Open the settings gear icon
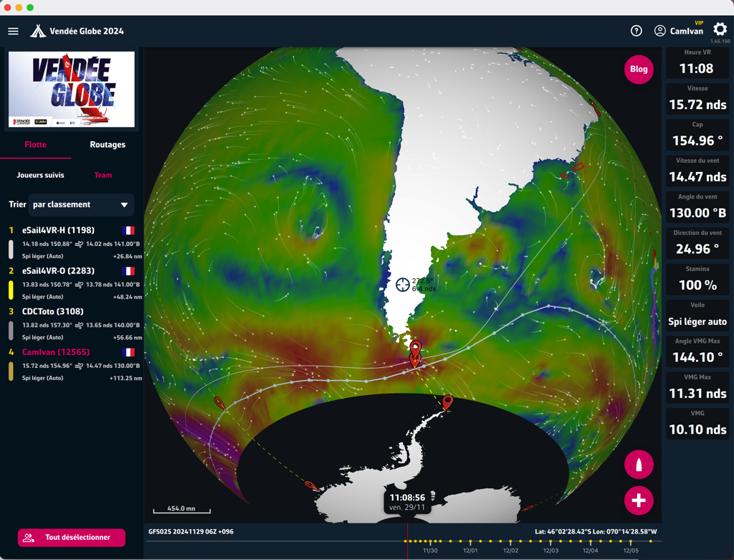734x560 pixels. [x=720, y=29]
